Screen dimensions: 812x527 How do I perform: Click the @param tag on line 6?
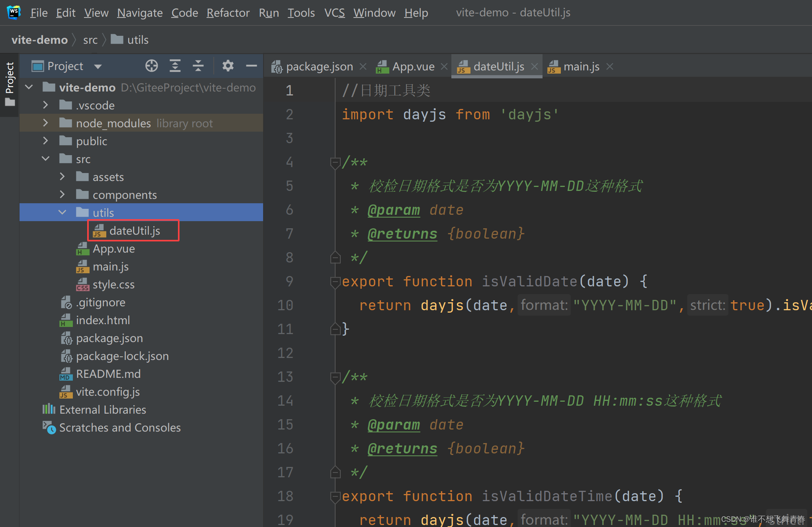394,210
